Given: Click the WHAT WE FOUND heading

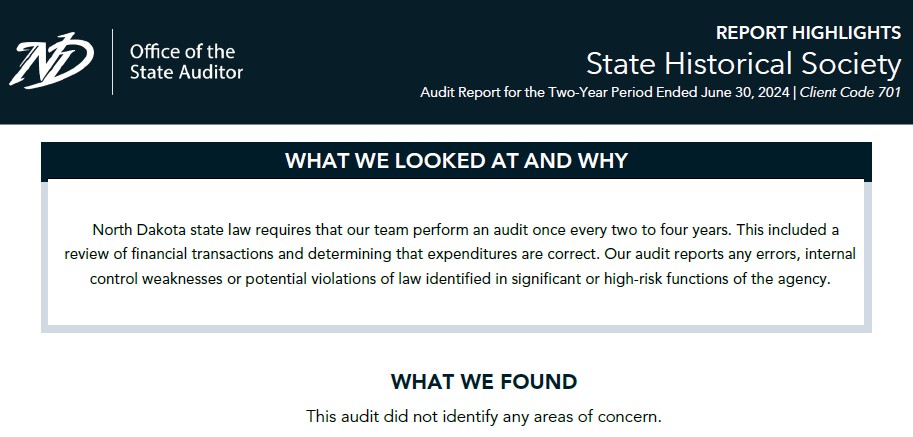Looking at the screenshot, I should coord(484,382).
